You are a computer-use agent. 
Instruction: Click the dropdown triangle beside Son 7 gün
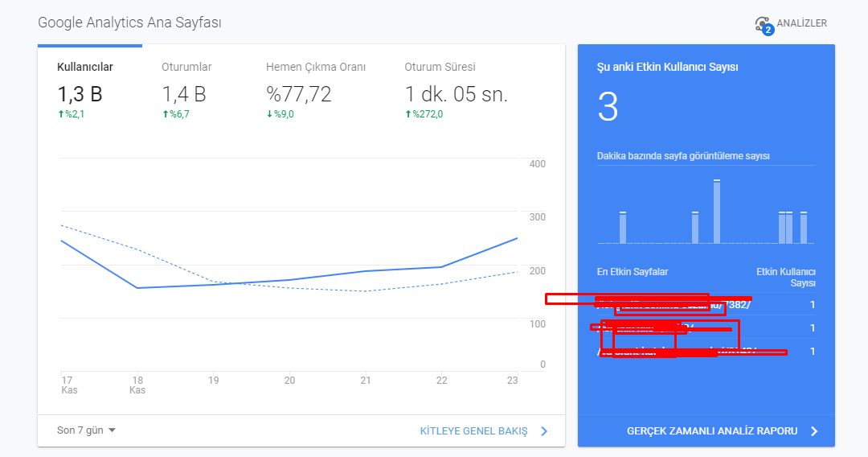pos(112,430)
